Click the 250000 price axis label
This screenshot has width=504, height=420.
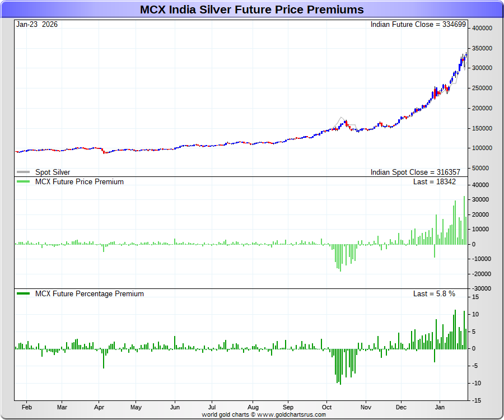(x=482, y=88)
